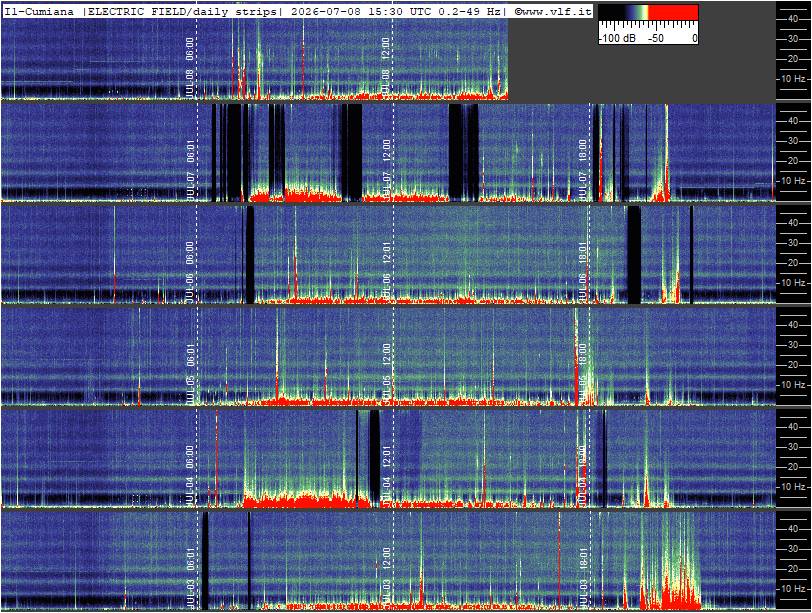Select the JUL 05 06:01 time marker
The width and height of the screenshot is (812, 613).
click(x=190, y=373)
